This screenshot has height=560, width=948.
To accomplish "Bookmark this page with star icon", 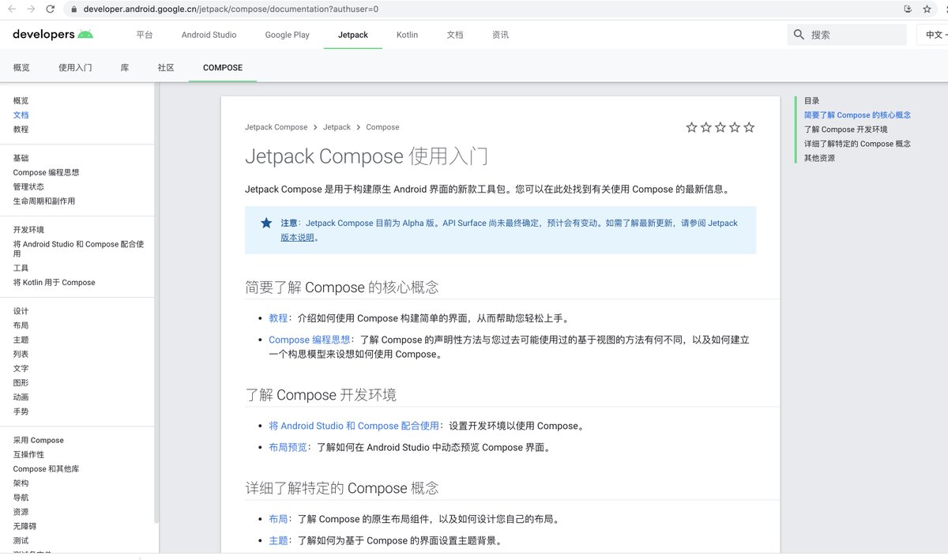I will pyautogui.click(x=927, y=9).
